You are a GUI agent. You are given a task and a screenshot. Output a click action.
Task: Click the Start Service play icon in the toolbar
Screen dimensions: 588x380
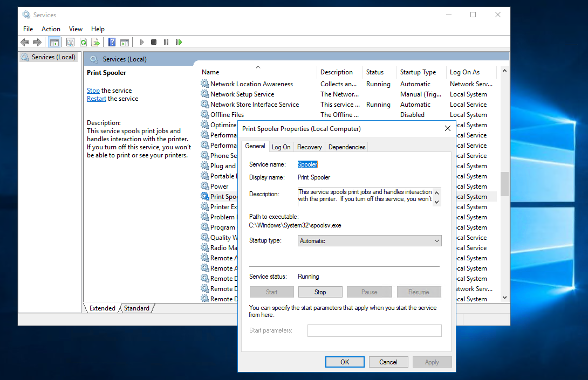point(142,43)
